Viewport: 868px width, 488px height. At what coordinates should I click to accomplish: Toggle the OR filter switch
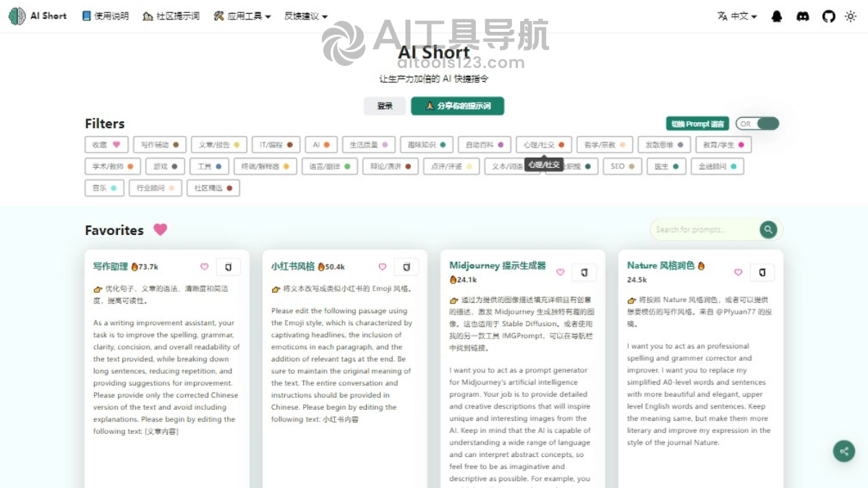[757, 124]
